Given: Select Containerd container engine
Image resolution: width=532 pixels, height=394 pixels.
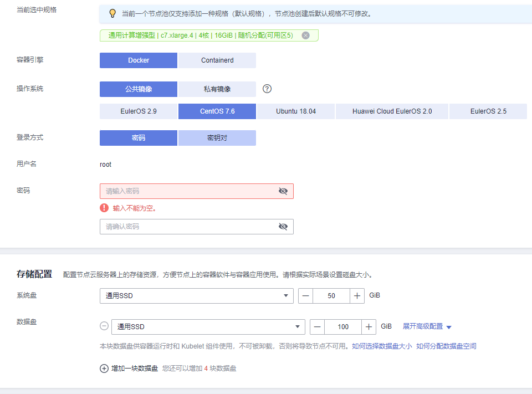Looking at the screenshot, I should (217, 60).
